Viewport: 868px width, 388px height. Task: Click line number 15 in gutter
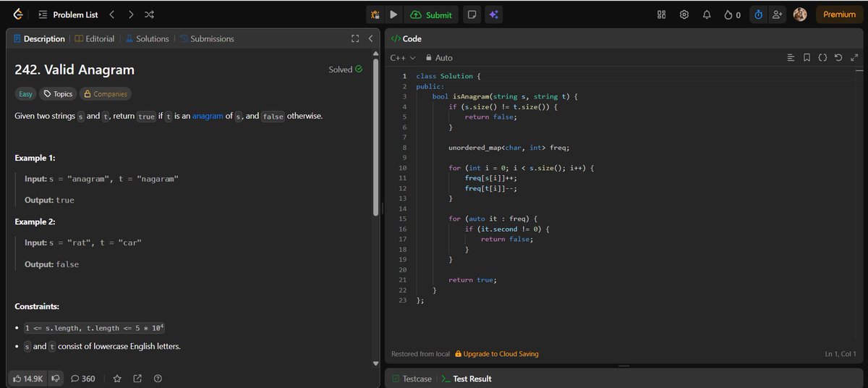[x=402, y=219]
